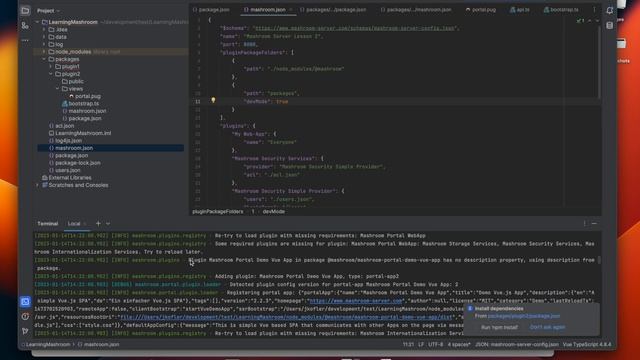Viewport: 640px width, 360px height.
Task: Click the JSON schema status widget
Action: 517,344
